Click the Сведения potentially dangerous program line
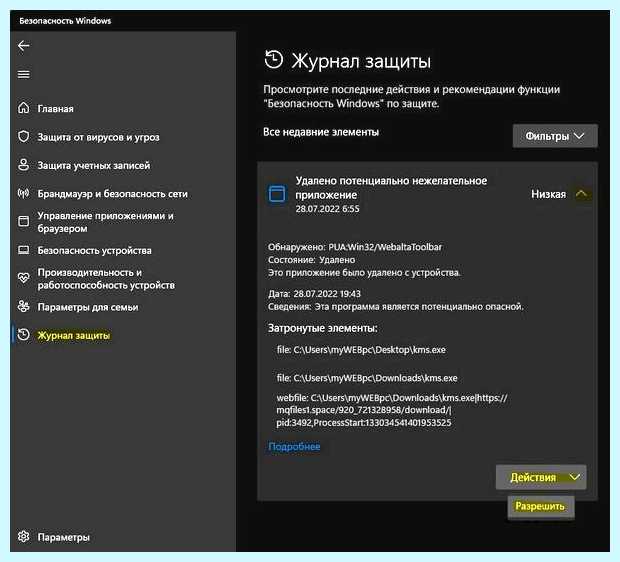This screenshot has height=562, width=620. (395, 307)
